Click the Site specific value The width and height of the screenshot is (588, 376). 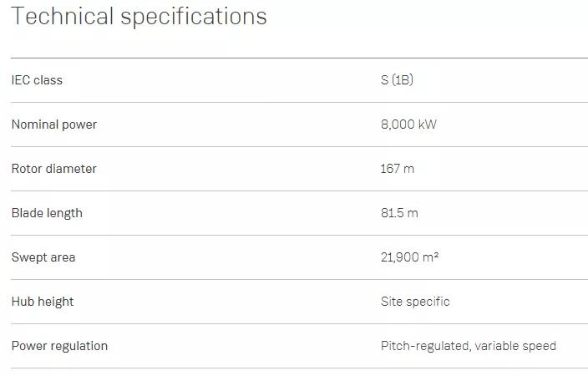tap(415, 302)
